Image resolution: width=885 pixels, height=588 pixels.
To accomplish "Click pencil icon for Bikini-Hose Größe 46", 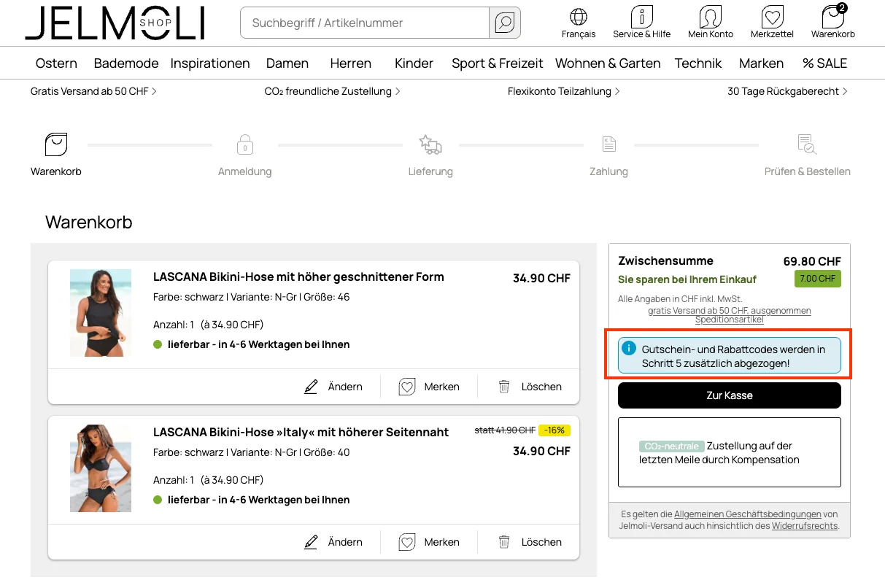I will (x=311, y=387).
